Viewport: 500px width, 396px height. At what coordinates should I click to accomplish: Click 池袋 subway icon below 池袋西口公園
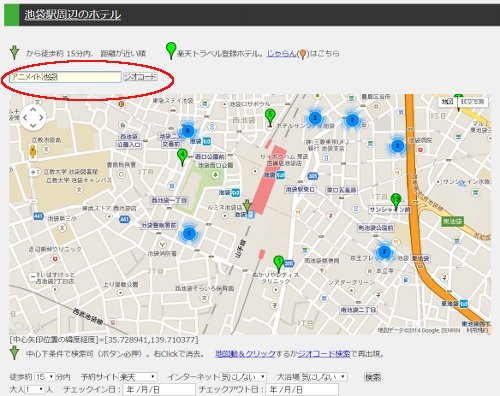click(x=236, y=192)
